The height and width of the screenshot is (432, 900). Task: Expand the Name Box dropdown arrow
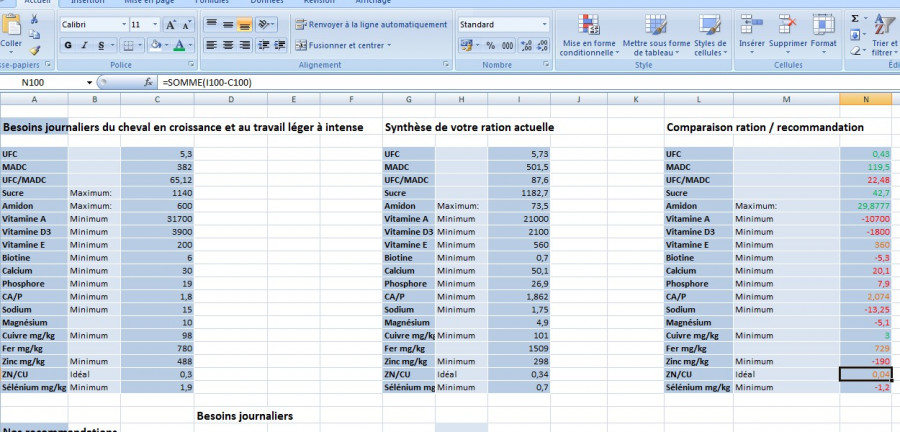pyautogui.click(x=89, y=83)
